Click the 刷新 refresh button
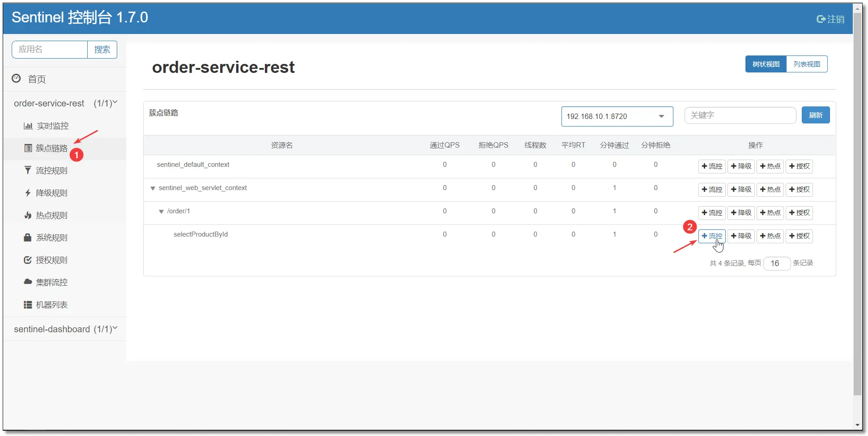Image resolution: width=868 pixels, height=436 pixels. (815, 115)
